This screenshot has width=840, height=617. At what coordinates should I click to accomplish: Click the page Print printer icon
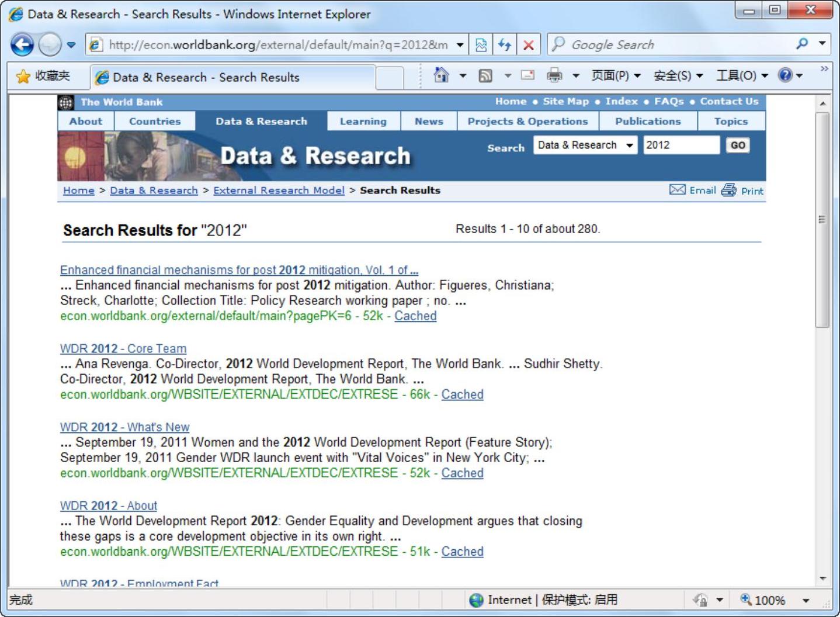pos(728,190)
